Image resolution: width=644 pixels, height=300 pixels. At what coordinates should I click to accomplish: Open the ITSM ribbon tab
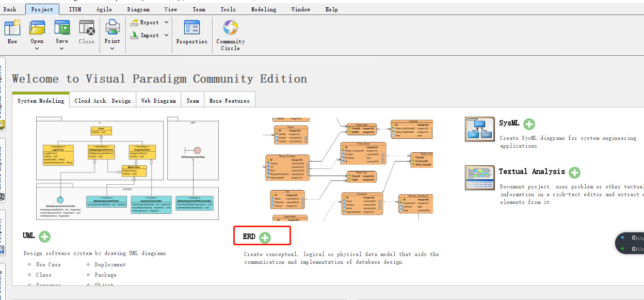(x=75, y=9)
